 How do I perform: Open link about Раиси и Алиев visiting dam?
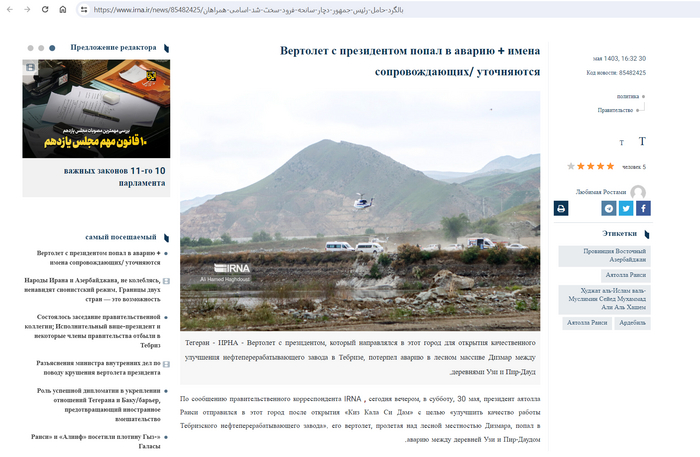(96, 441)
